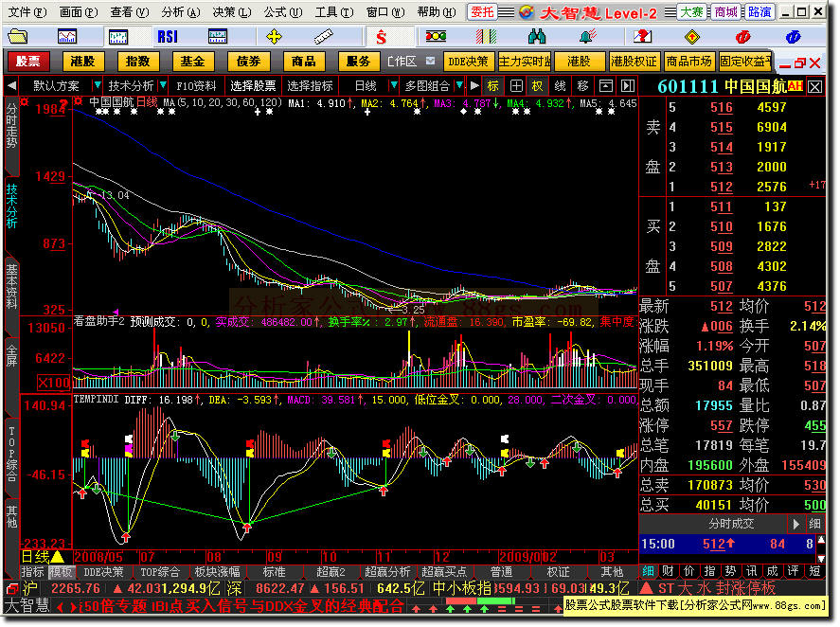Toggle the 标 marker button
The image size is (840, 627).
492,86
